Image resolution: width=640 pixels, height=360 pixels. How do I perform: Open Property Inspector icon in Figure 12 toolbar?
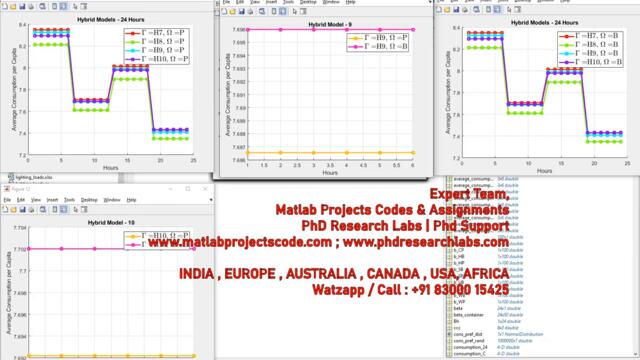pyautogui.click(x=84, y=209)
